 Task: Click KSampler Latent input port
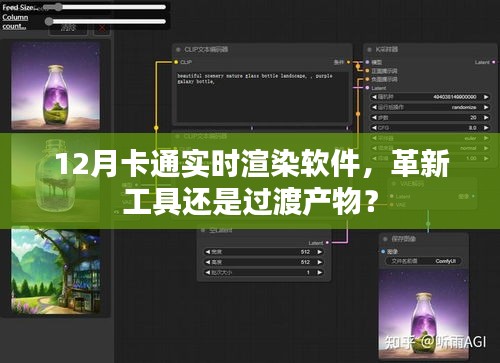point(367,88)
